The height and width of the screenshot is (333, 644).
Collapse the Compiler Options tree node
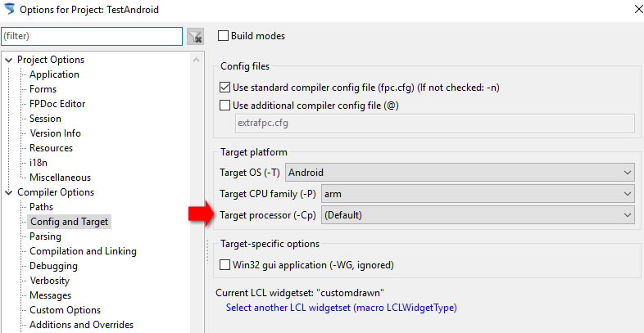point(9,193)
